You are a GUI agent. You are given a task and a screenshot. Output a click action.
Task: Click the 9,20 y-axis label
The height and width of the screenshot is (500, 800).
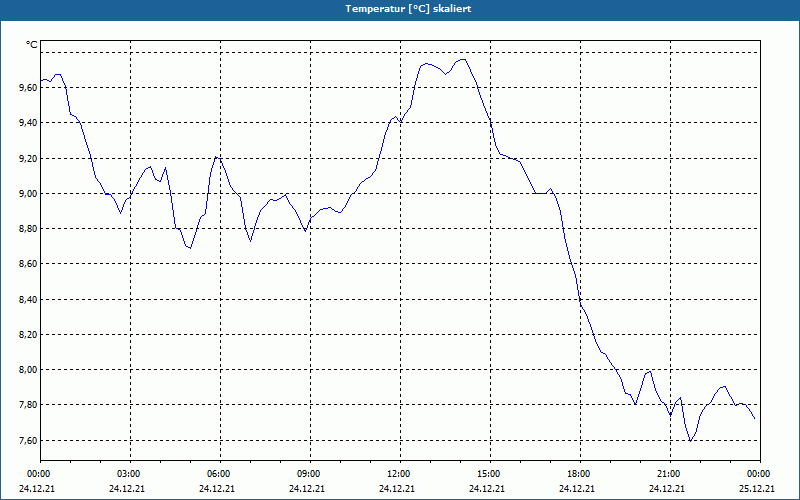tap(28, 159)
